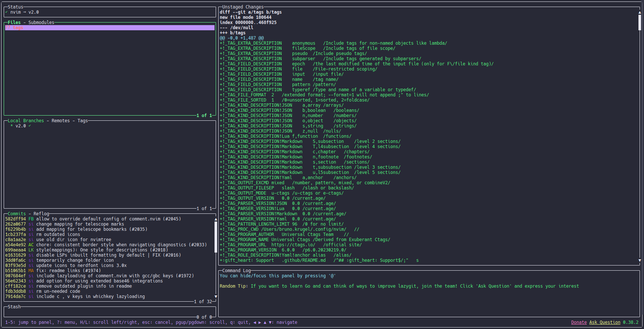The image size is (644, 329).
Task: Click the diff header line 'diff --git a/tags b/tags'
Action: (x=251, y=12)
